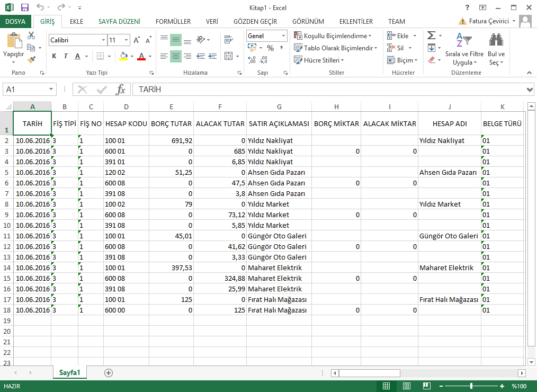The height and width of the screenshot is (392, 537).
Task: Increase font size with large A icon
Action: click(137, 40)
